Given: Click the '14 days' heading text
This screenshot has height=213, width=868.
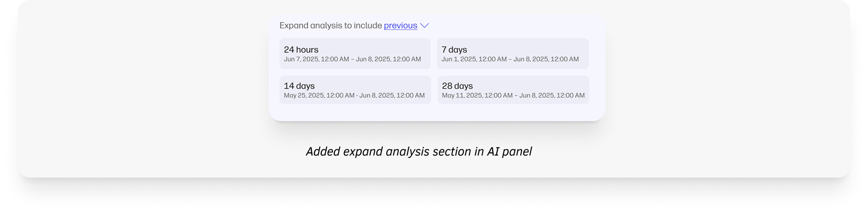Looking at the screenshot, I should tap(299, 86).
